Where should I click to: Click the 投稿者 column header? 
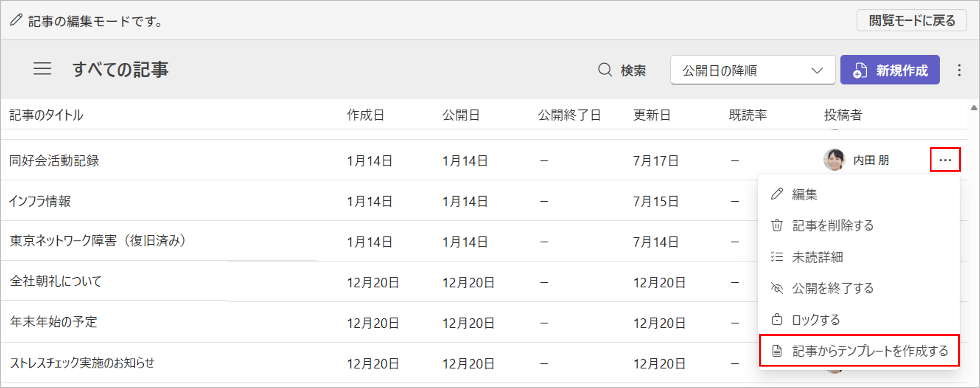pos(843,115)
